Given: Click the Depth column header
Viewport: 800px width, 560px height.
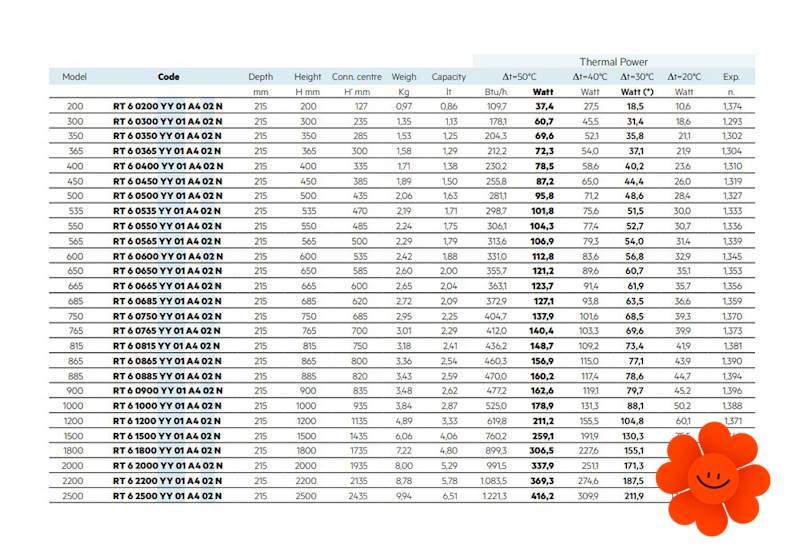Looking at the screenshot, I should tap(260, 77).
